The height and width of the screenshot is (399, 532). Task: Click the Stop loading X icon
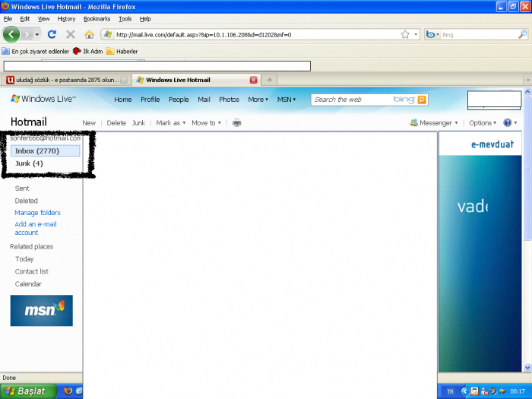point(70,34)
